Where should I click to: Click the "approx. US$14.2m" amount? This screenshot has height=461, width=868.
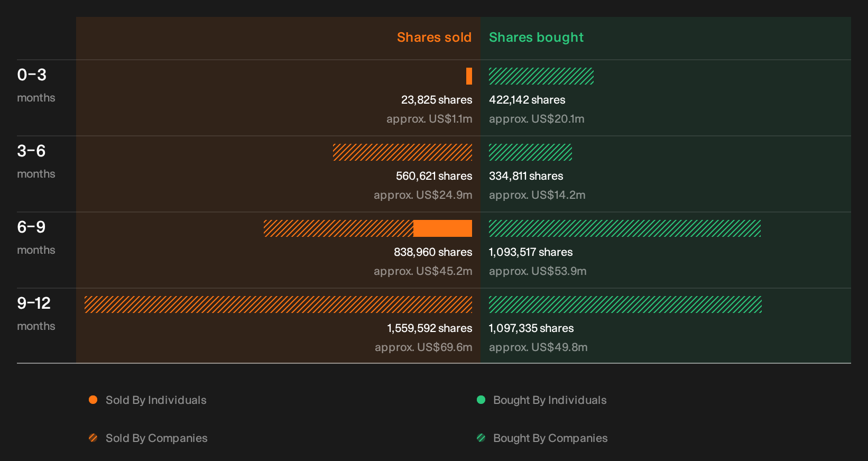(x=537, y=195)
